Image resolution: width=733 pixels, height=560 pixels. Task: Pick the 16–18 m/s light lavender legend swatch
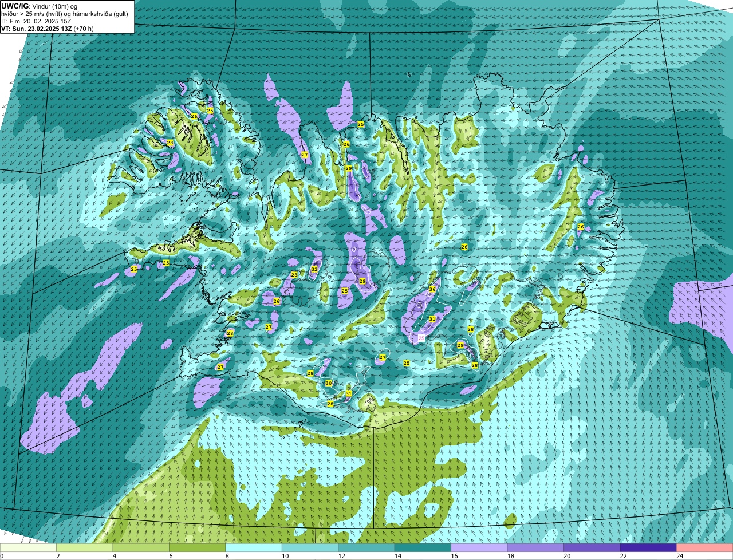click(479, 547)
